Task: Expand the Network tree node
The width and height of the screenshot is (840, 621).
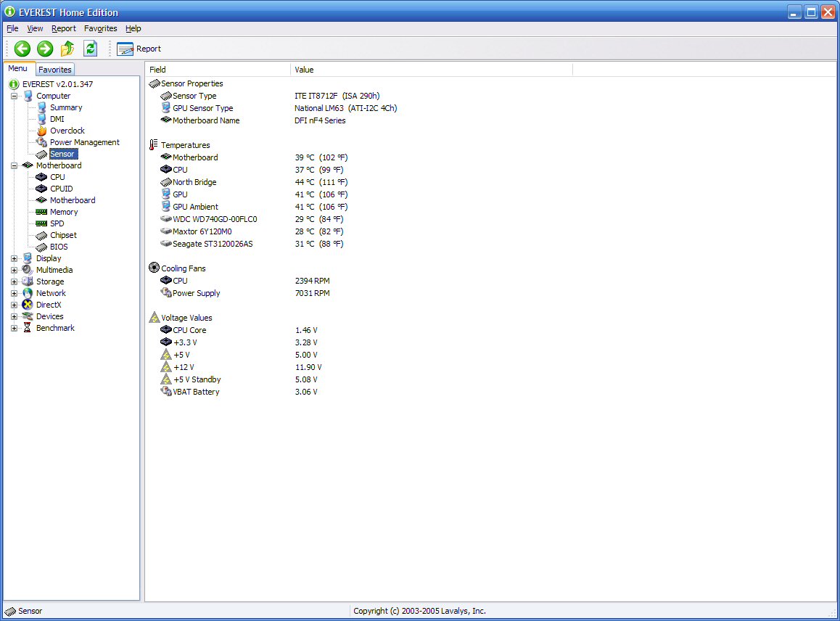Action: tap(15, 294)
